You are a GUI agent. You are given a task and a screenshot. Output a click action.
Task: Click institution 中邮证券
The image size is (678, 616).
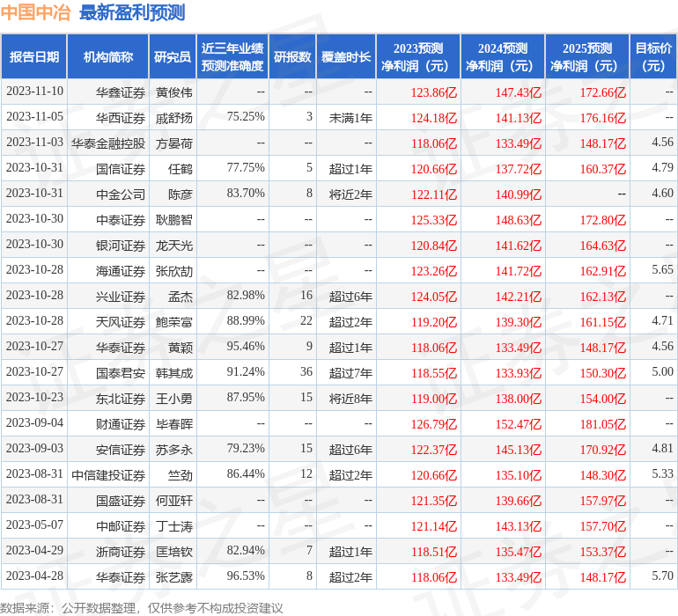(121, 526)
